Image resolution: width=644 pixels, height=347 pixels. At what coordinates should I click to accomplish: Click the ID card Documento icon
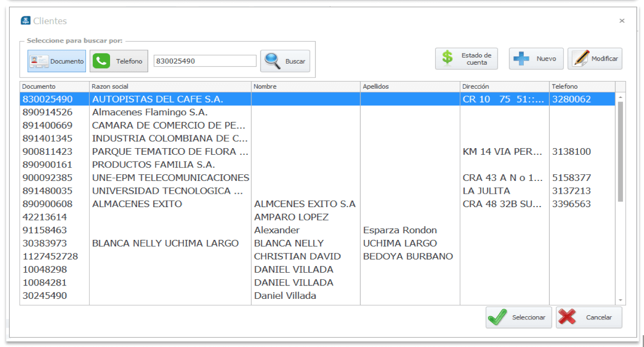pyautogui.click(x=39, y=61)
